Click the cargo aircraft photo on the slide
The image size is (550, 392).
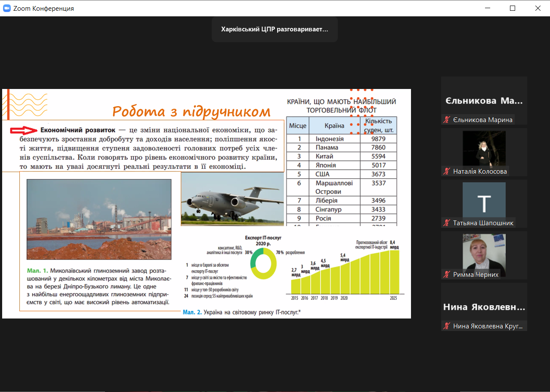coord(232,199)
